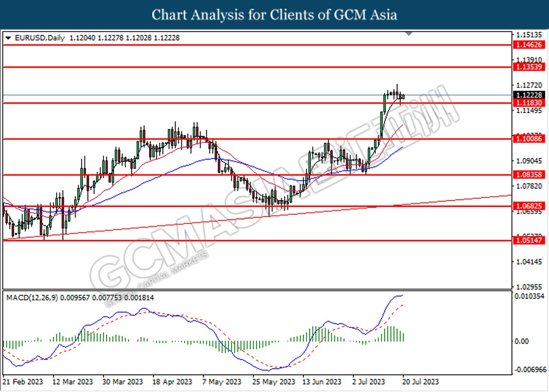Click the MACD value 0.009567

(x=75, y=298)
